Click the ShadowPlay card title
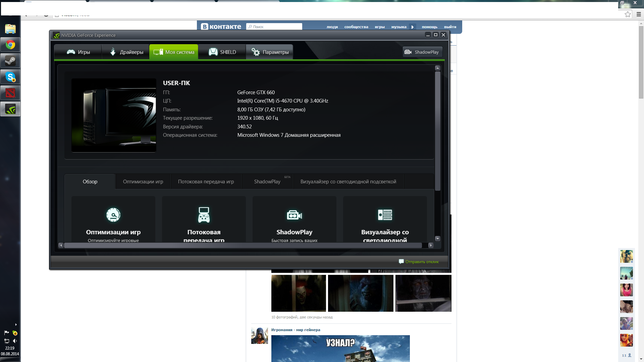The image size is (644, 362). 294,232
